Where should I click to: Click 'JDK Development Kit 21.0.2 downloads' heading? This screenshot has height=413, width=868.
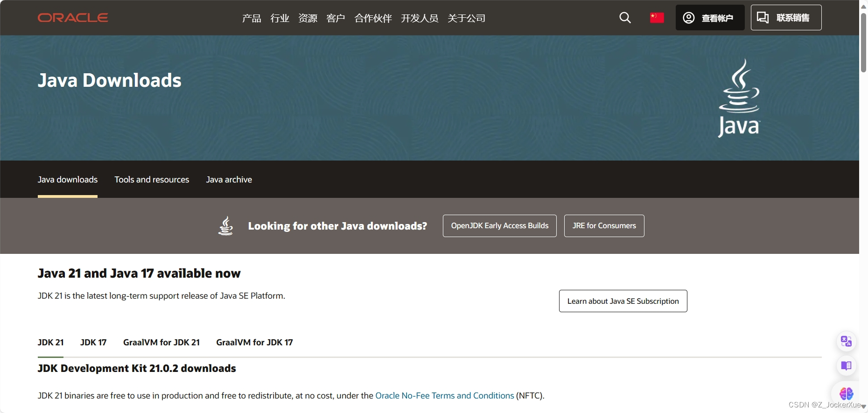[137, 369]
